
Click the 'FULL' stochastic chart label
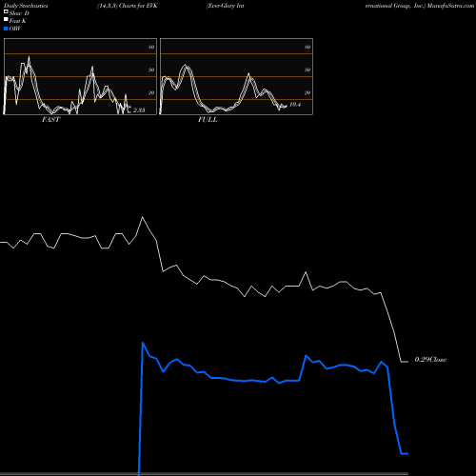208,120
